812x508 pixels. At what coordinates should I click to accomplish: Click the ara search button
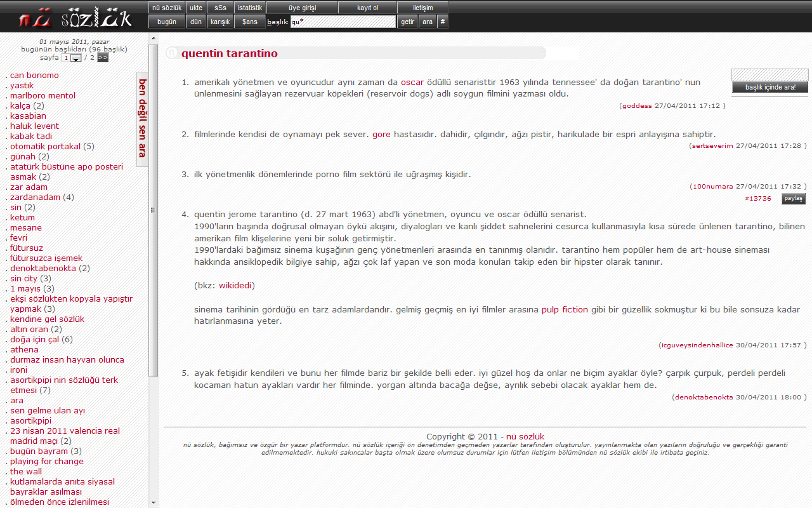428,22
